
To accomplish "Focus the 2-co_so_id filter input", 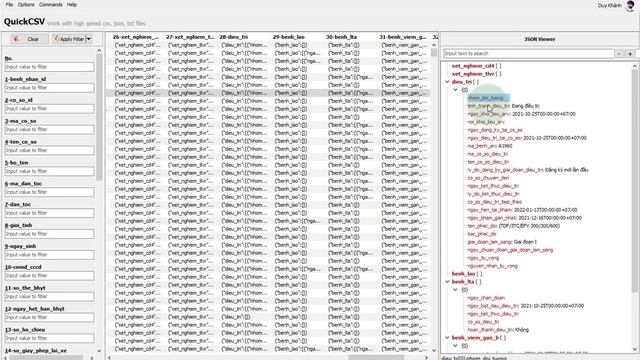I will click(x=49, y=109).
